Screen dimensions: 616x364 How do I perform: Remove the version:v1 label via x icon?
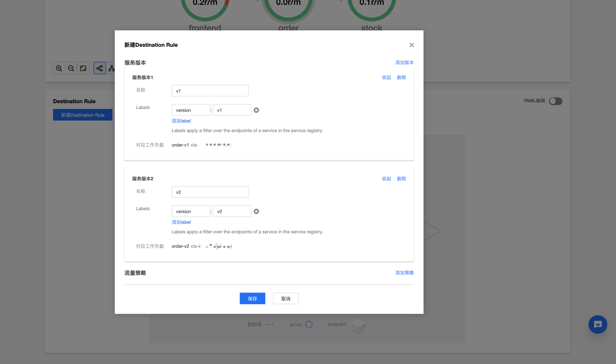(x=256, y=110)
